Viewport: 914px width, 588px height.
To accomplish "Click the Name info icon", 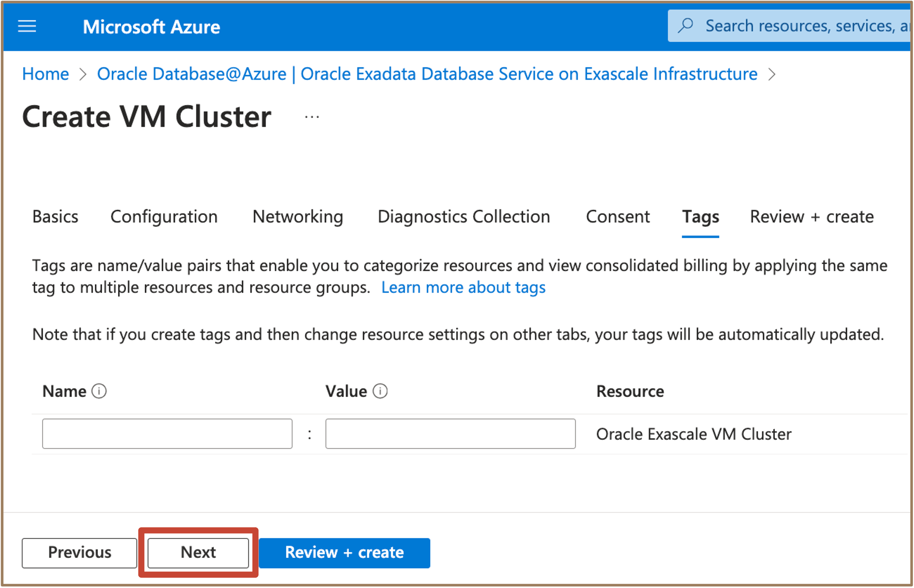I will pyautogui.click(x=99, y=391).
